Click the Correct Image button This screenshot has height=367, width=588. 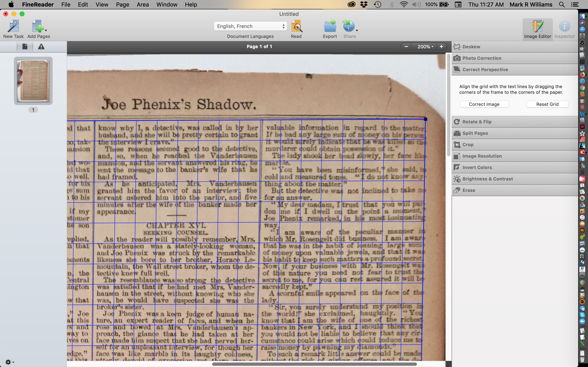[x=484, y=104]
